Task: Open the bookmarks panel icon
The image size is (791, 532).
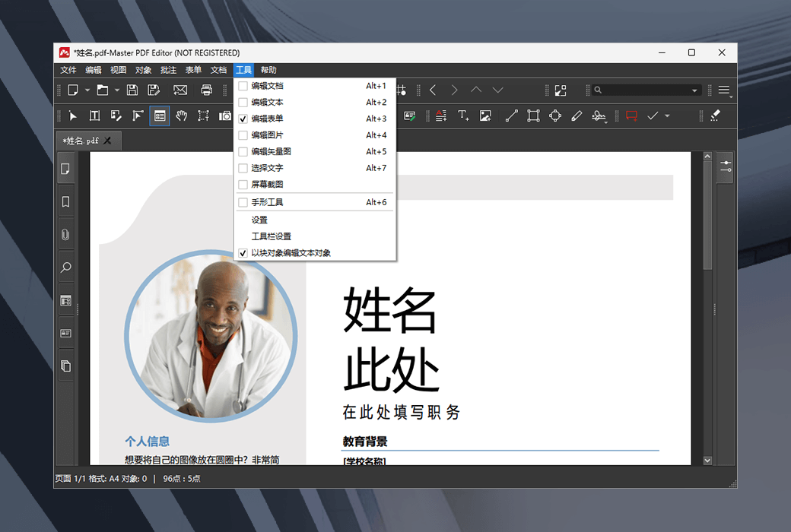Action: [x=65, y=201]
